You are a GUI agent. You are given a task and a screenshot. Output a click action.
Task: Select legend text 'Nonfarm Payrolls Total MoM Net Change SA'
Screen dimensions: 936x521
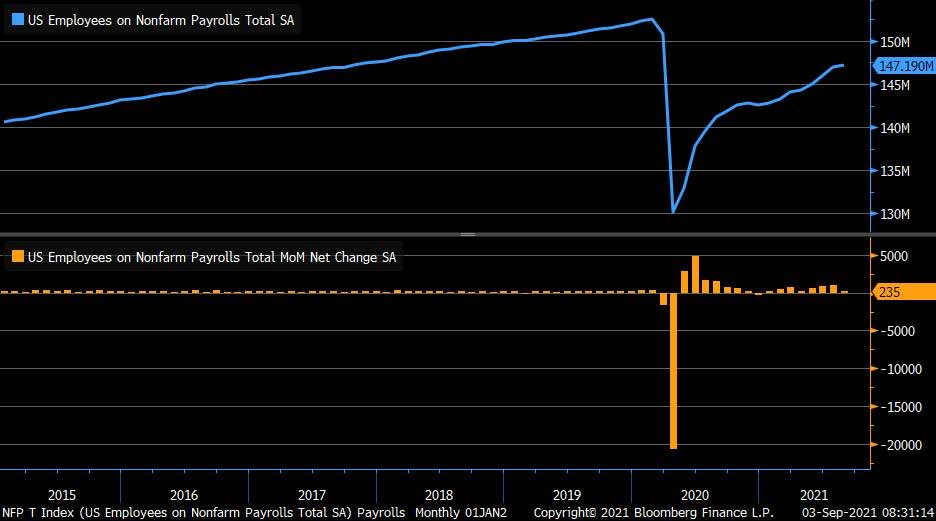point(266,257)
